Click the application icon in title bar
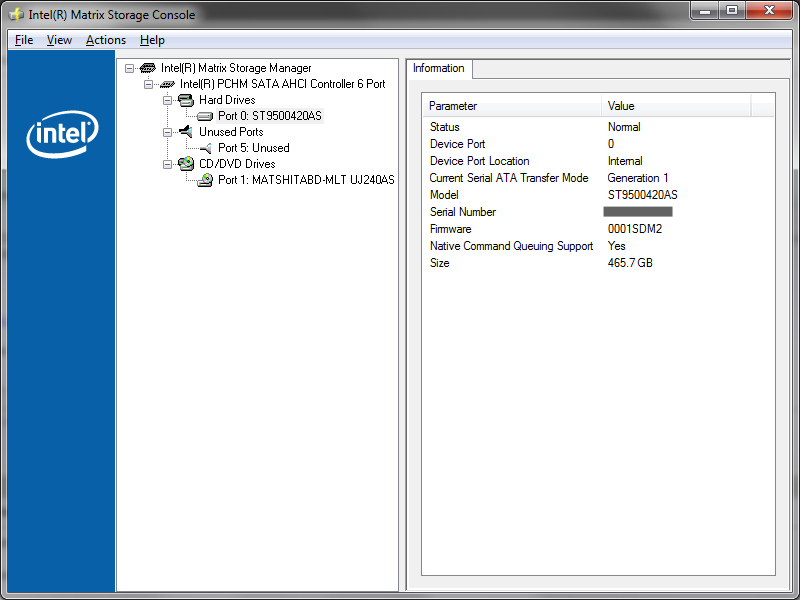 click(16, 14)
